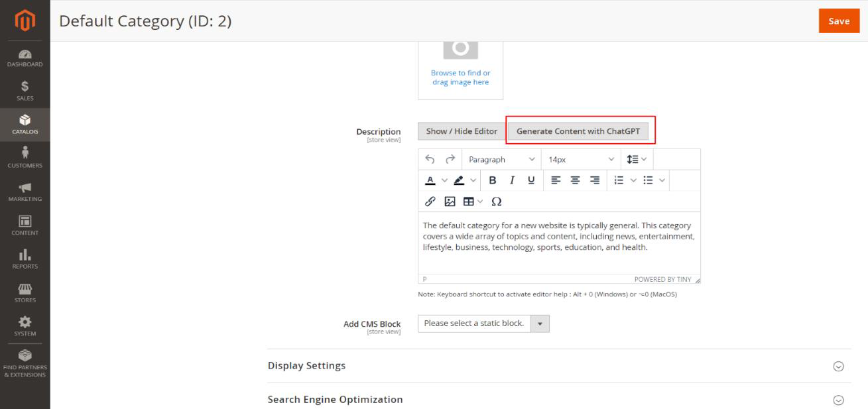Toggle bold formatting

point(493,180)
